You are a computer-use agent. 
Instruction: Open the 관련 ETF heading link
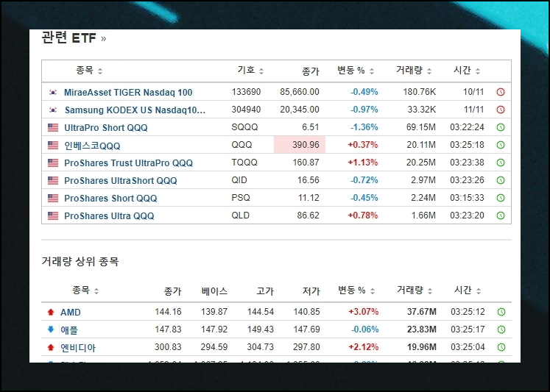coord(74,38)
